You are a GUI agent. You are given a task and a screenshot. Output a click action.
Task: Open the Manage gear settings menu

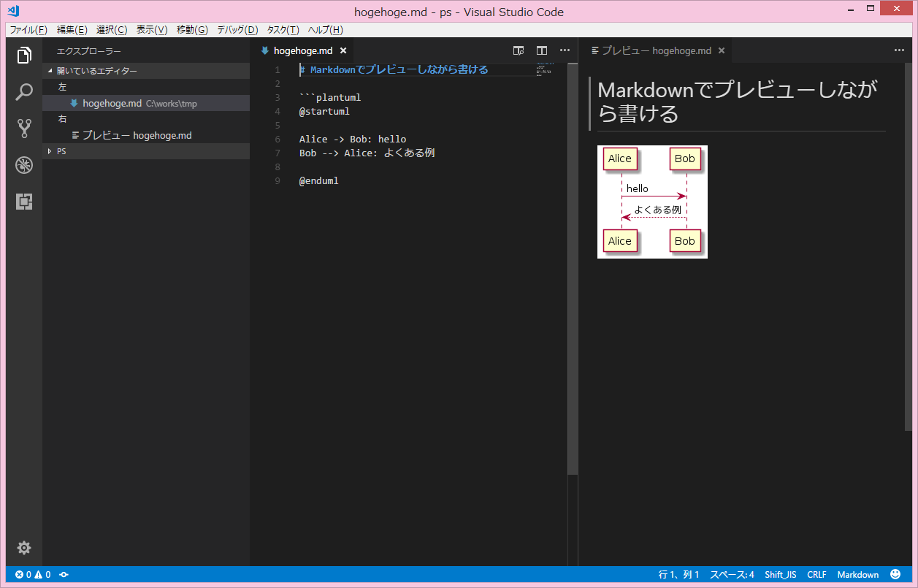pyautogui.click(x=24, y=548)
